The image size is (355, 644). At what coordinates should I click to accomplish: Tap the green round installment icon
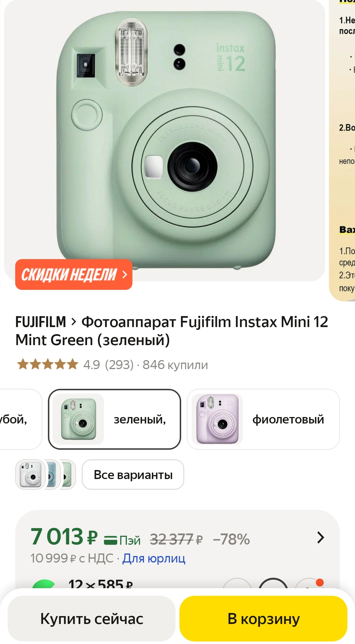click(43, 584)
